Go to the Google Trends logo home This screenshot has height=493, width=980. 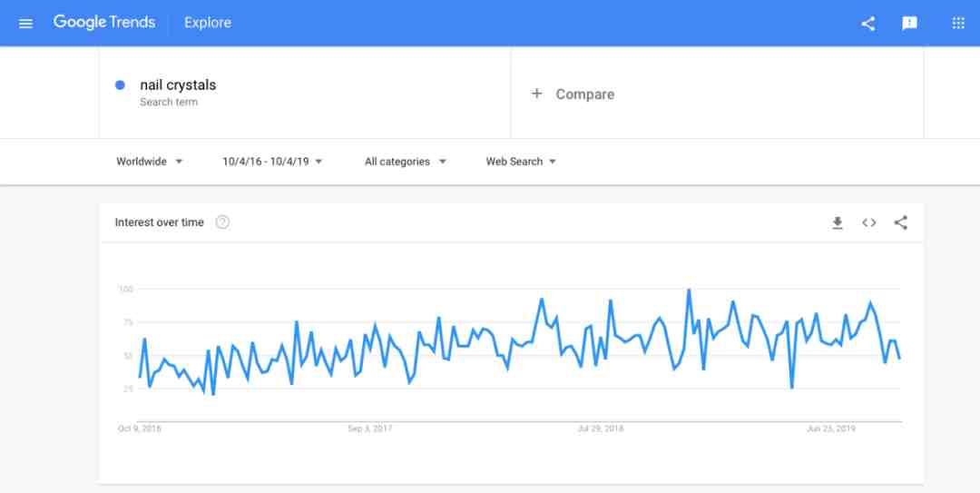point(104,23)
